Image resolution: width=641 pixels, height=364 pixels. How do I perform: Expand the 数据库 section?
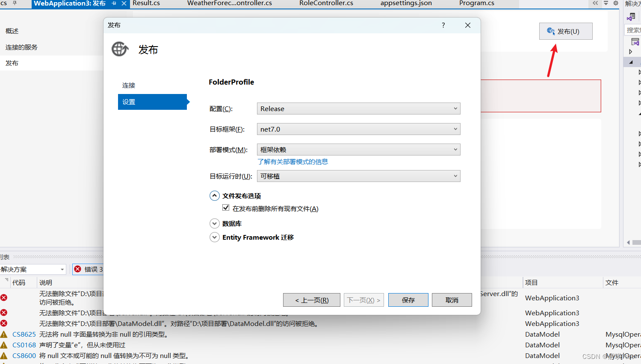pyautogui.click(x=215, y=223)
